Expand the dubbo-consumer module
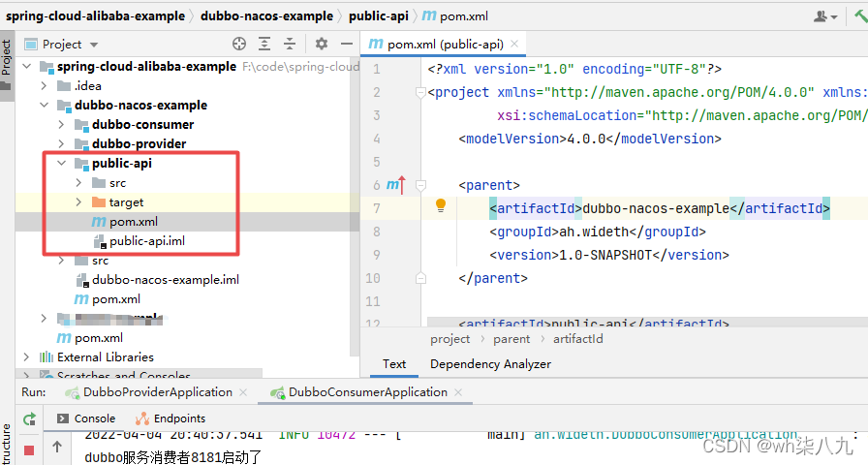Viewport: 868px width, 465px height. pos(61,125)
